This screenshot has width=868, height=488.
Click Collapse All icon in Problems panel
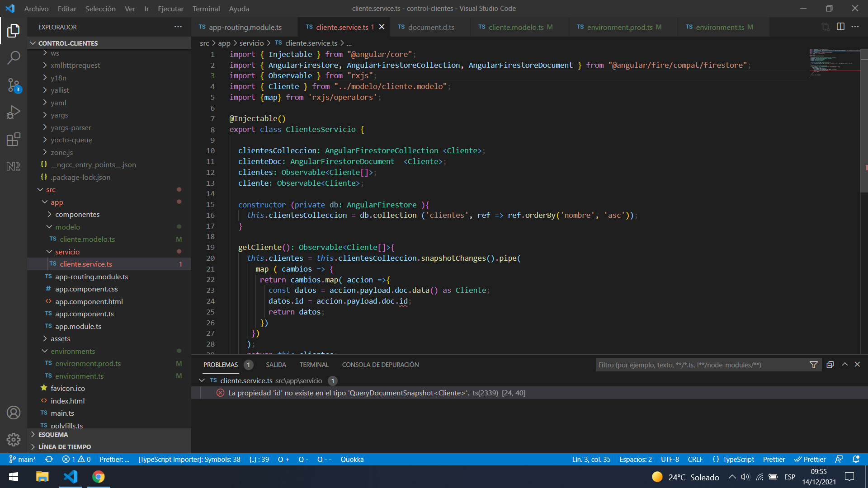830,365
